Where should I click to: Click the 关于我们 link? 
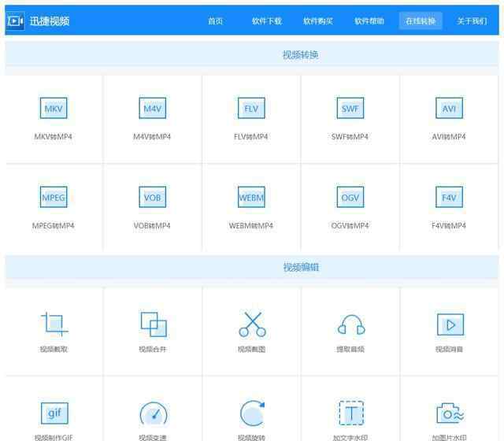pyautogui.click(x=472, y=21)
